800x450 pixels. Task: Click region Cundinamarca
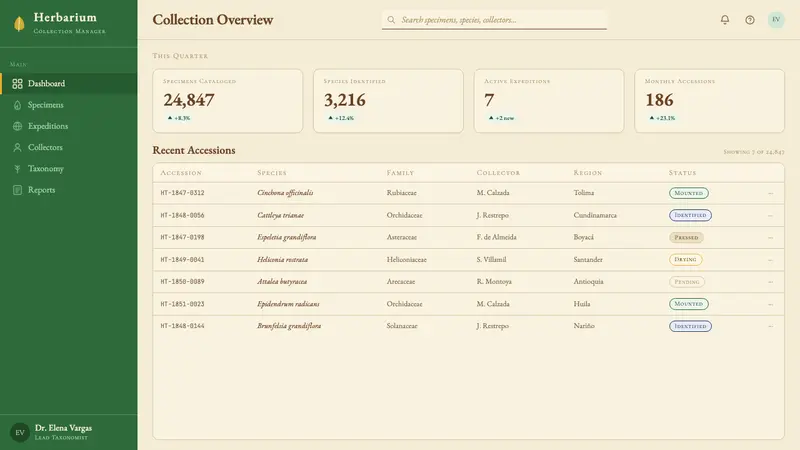click(595, 215)
